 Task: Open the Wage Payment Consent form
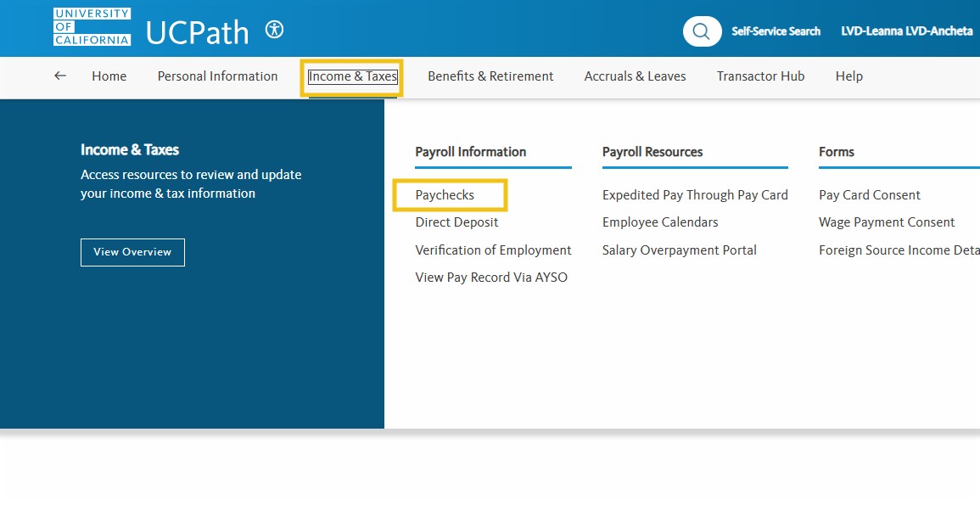click(887, 222)
